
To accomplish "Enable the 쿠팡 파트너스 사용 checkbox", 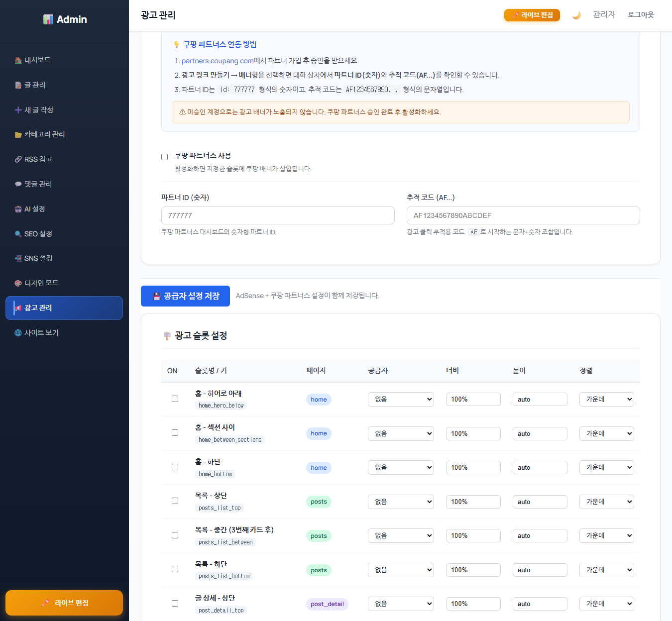I will coord(165,157).
